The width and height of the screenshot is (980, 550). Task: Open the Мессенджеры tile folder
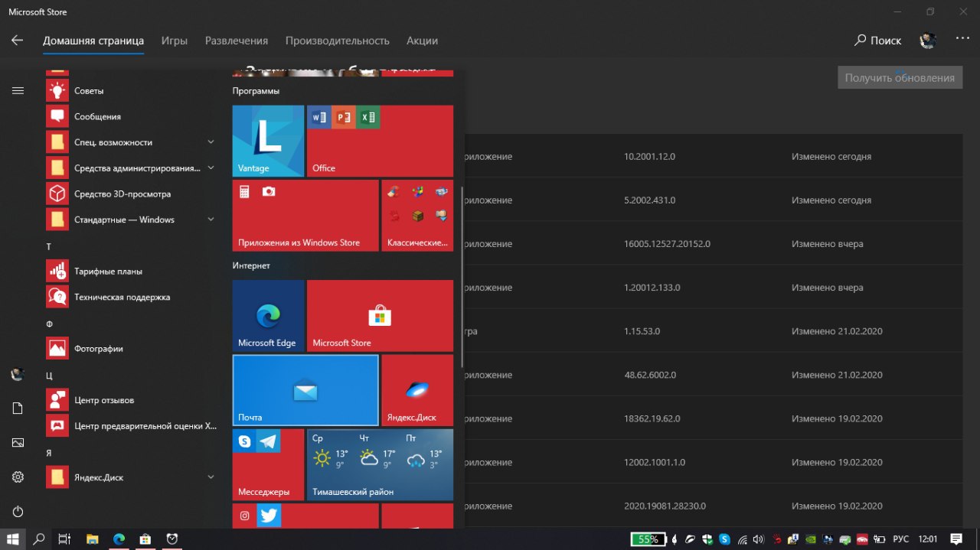268,464
